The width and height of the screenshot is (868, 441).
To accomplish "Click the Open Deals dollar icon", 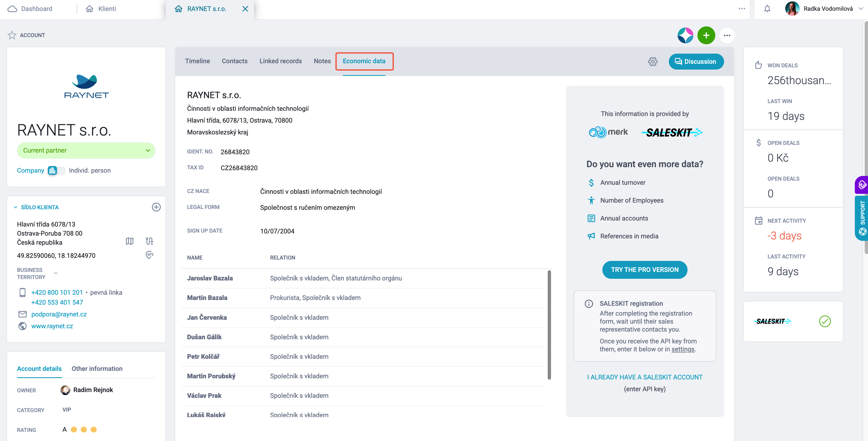I will coord(758,143).
